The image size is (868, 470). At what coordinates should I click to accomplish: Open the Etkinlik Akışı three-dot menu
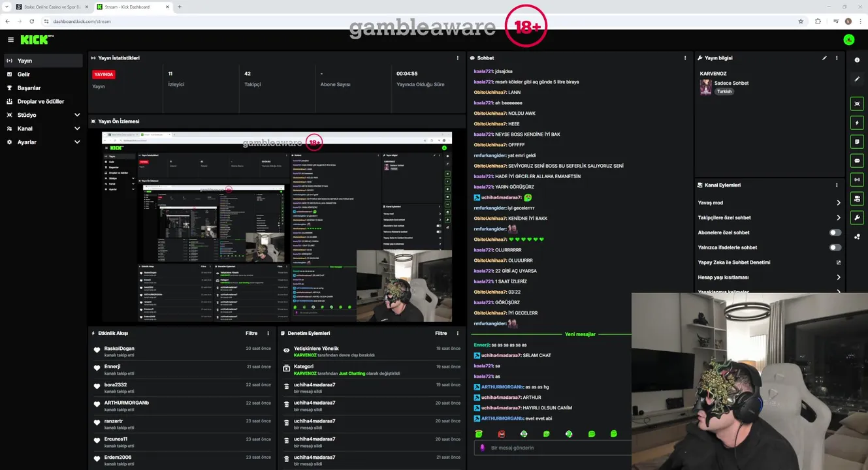coord(268,334)
